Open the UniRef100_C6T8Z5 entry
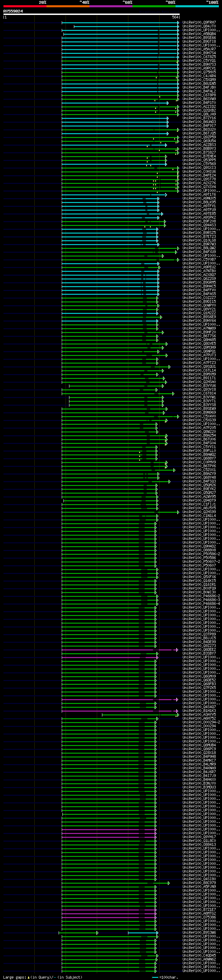The height and width of the screenshot is (980, 222). 199,57
